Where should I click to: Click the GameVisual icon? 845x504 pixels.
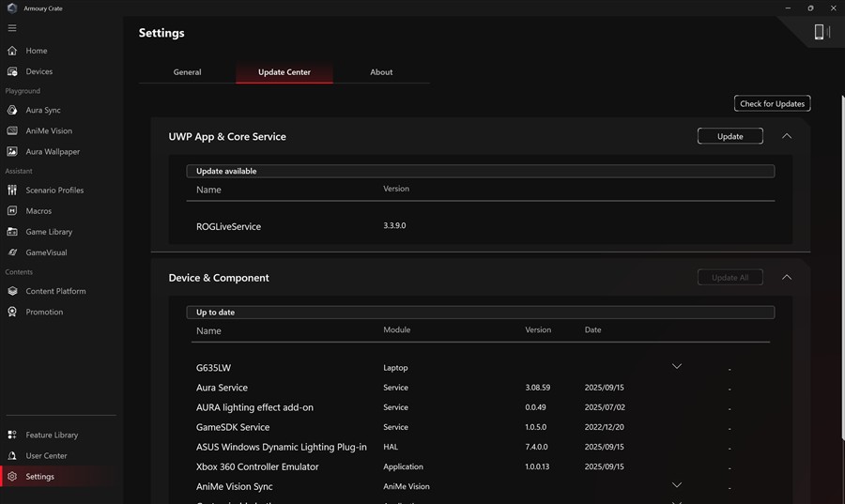(12, 252)
